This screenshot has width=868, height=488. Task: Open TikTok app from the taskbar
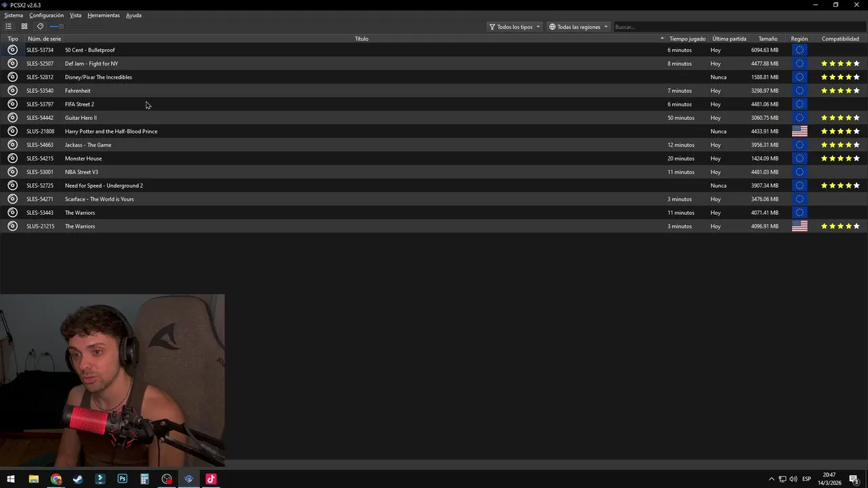coord(211,479)
